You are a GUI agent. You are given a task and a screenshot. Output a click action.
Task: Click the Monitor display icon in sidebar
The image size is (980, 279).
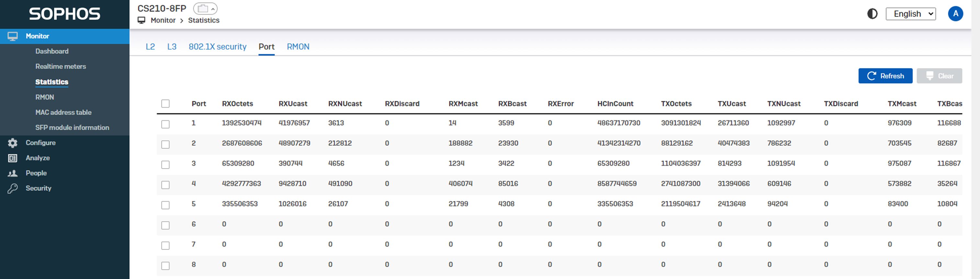(13, 36)
